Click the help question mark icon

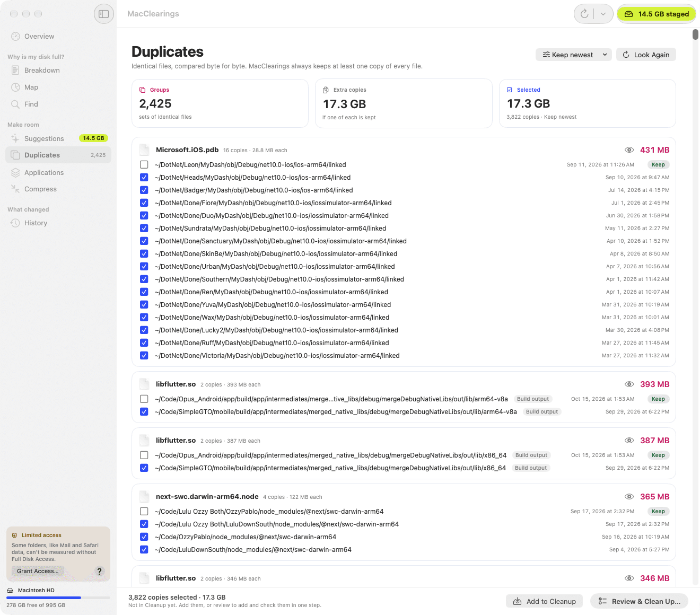[x=99, y=571]
